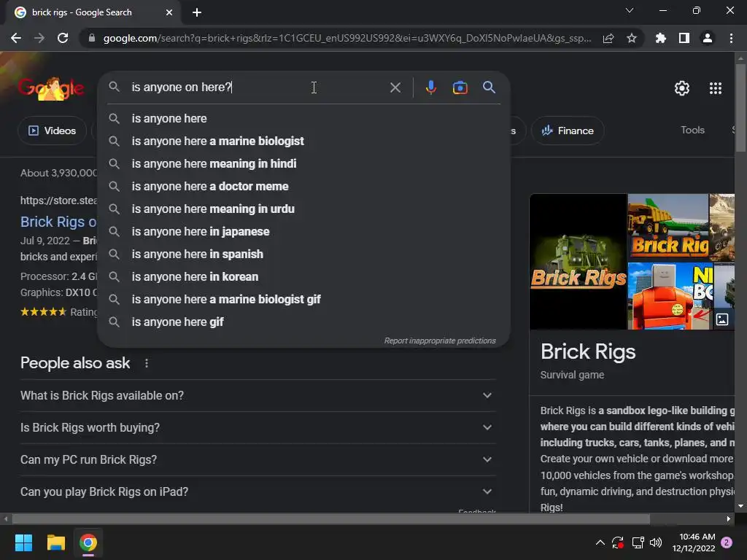Click the browser back arrow
Viewport: 747px width, 560px height.
tap(16, 38)
